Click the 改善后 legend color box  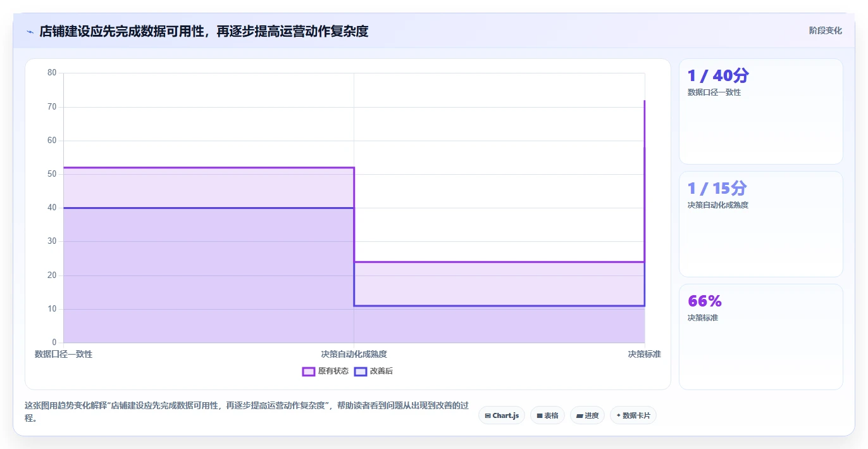point(361,371)
